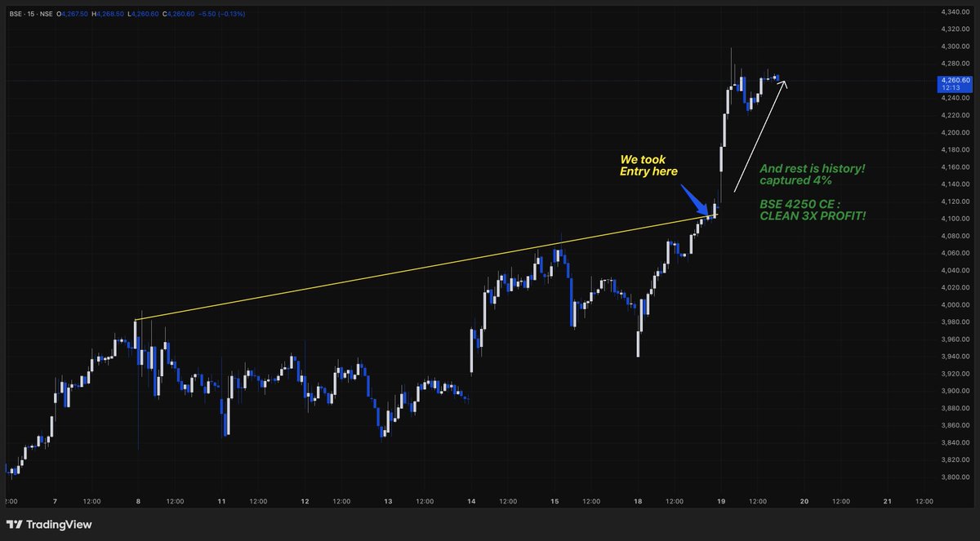Click the 3,900.00 price axis label
980x541 pixels.
pos(954,391)
